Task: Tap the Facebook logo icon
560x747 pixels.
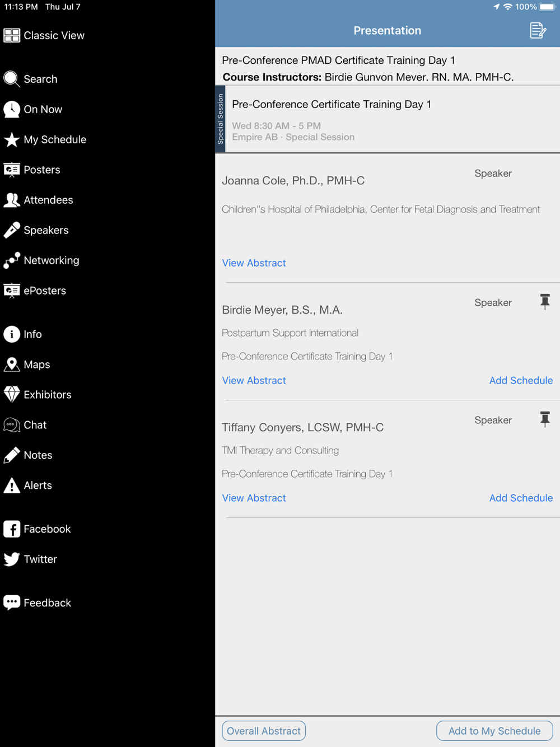Action: [x=12, y=529]
